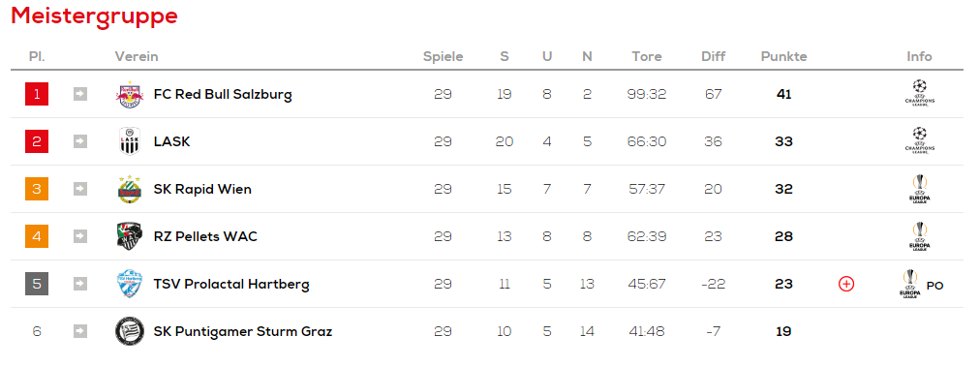Sort the table by the Punkte column
Screen dimensions: 980x367
pos(783,56)
